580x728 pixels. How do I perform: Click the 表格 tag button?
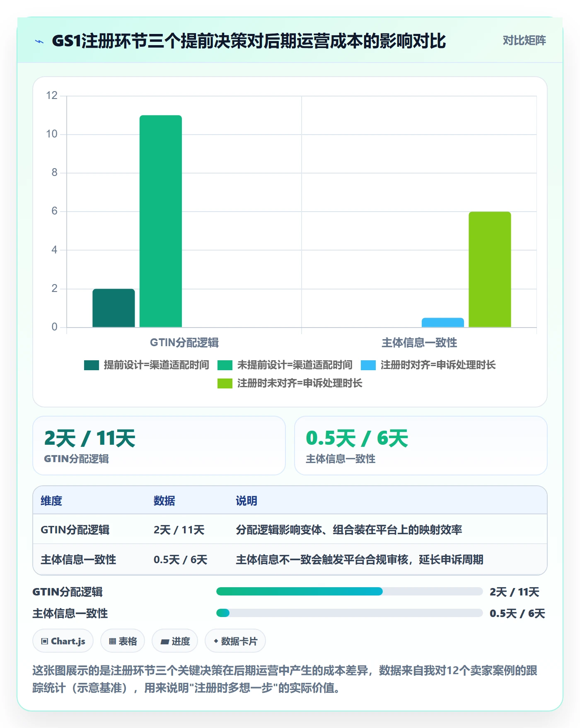click(x=123, y=641)
